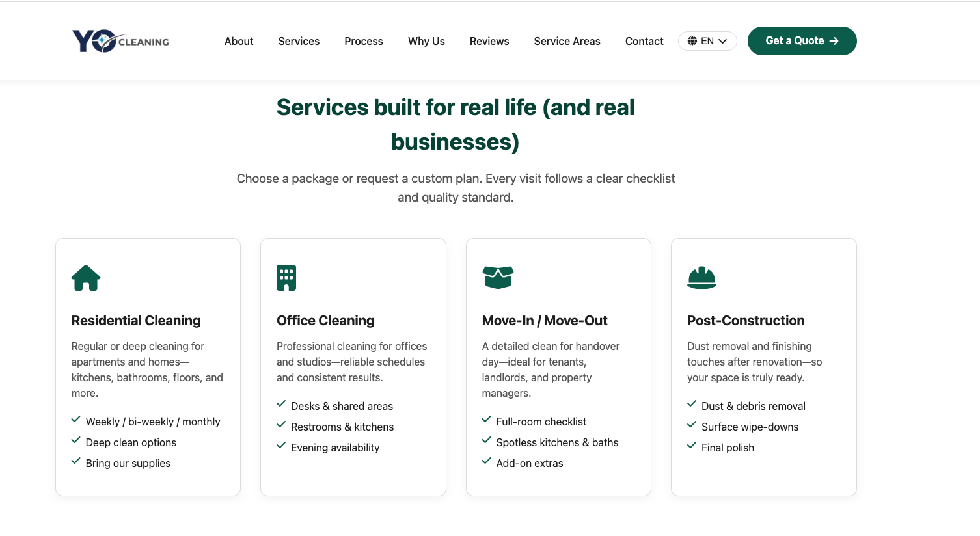980x536 pixels.
Task: Click the open box Move-In / Move-Out icon
Action: click(498, 278)
